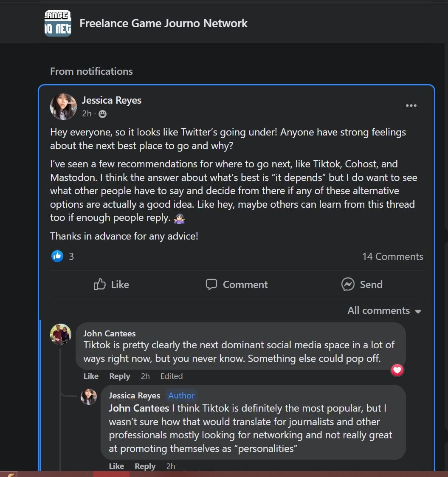This screenshot has width=448, height=477.
Task: Reply to Jessica's Author comment
Action: coord(145,466)
